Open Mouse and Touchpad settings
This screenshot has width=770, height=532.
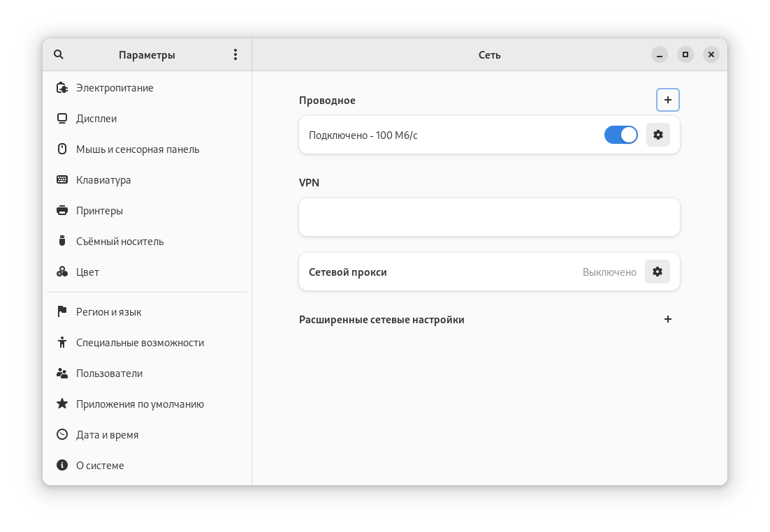(138, 149)
